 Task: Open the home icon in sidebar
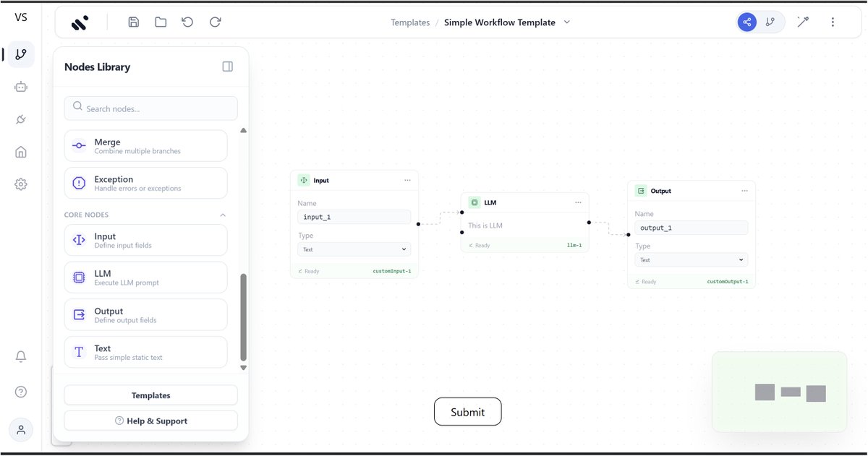pos(21,152)
